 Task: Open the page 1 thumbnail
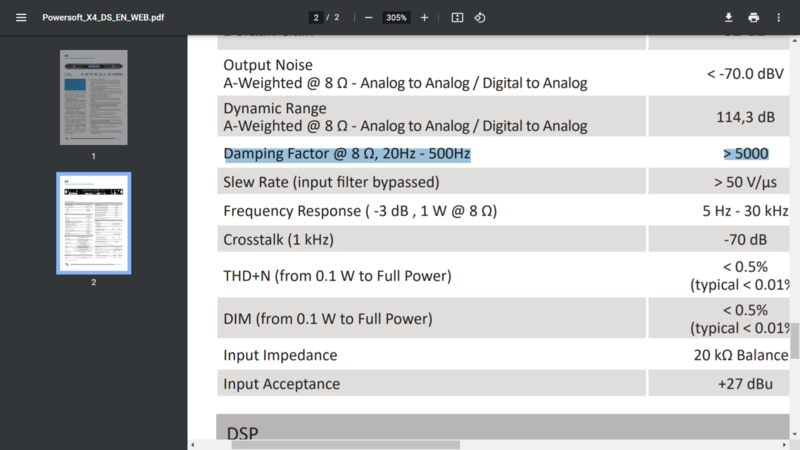point(93,98)
